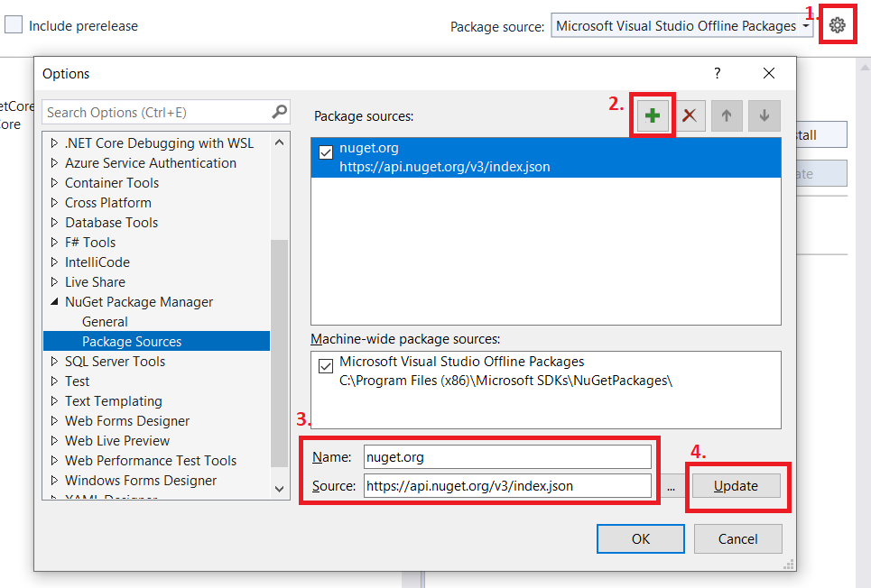Open NuGet settings gear icon
This screenshot has width=871, height=588.
coord(837,25)
